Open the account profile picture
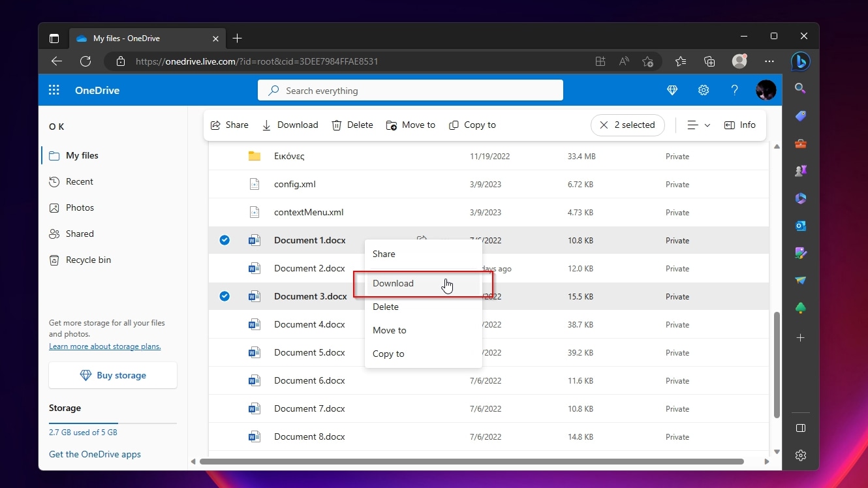Viewport: 868px width, 488px height. pyautogui.click(x=766, y=90)
